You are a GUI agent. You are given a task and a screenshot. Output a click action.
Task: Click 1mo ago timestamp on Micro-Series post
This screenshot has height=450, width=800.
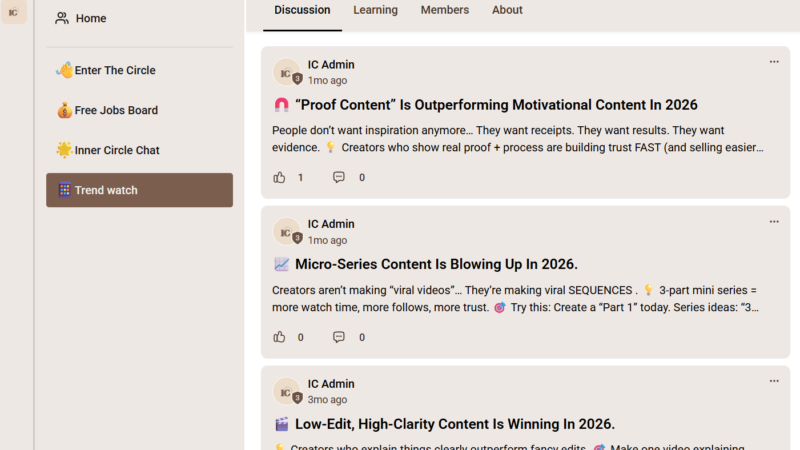[327, 240]
